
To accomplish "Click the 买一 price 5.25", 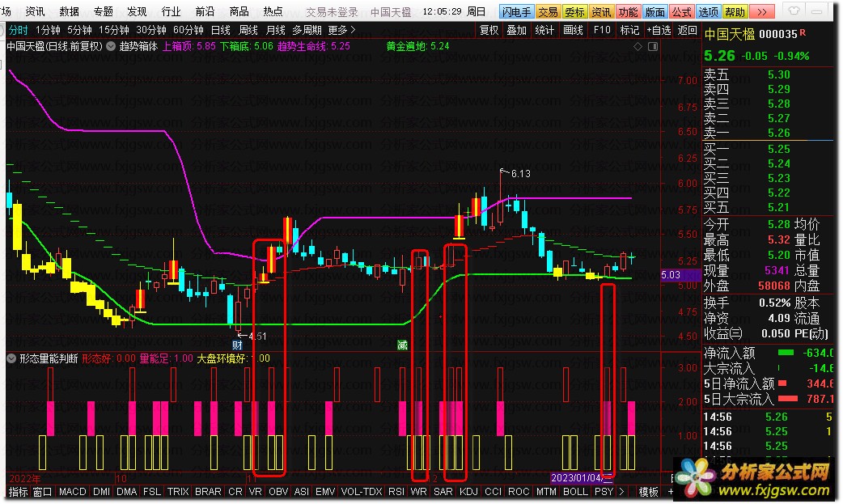I will pos(778,149).
